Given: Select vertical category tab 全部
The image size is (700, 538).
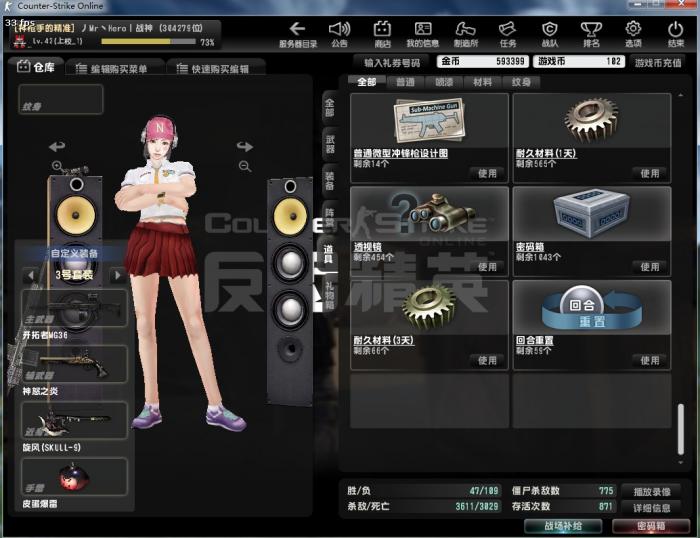Looking at the screenshot, I should pos(329,107).
